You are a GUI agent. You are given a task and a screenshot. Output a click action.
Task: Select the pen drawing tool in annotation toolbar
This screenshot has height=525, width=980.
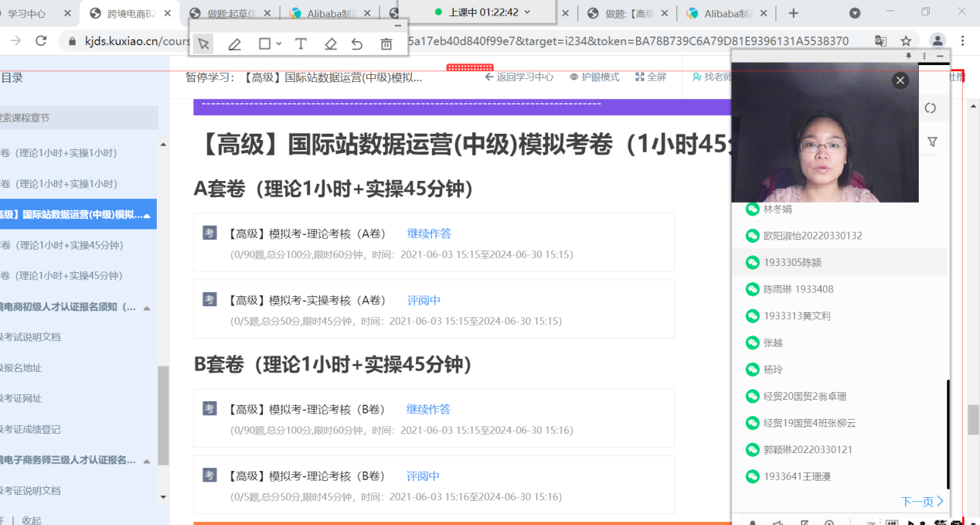click(235, 44)
